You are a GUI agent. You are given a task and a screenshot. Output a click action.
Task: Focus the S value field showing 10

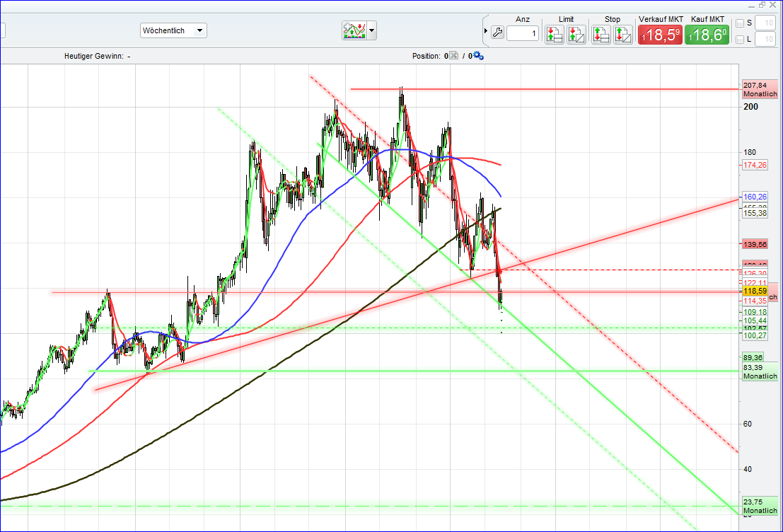tap(765, 23)
